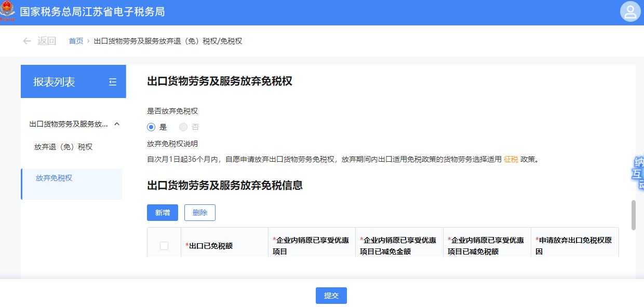Click the vertical scrollbar thumb on the right
The width and height of the screenshot is (644, 307).
pos(633,215)
